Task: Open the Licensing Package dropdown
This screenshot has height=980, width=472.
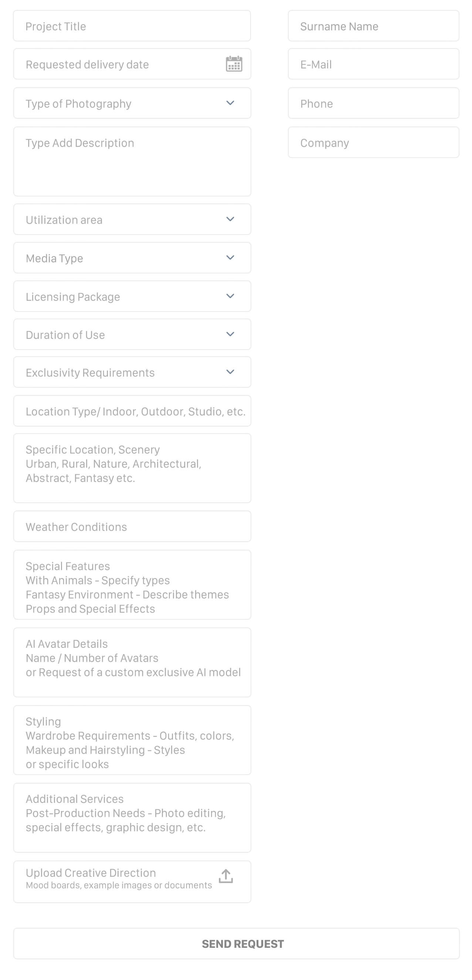Action: [132, 296]
